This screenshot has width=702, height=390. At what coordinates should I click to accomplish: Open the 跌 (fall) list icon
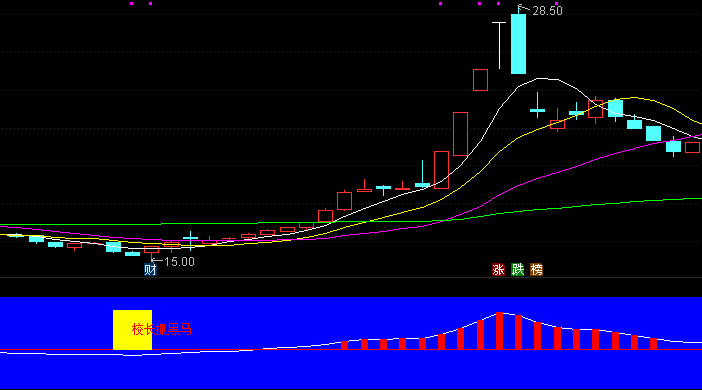point(518,270)
